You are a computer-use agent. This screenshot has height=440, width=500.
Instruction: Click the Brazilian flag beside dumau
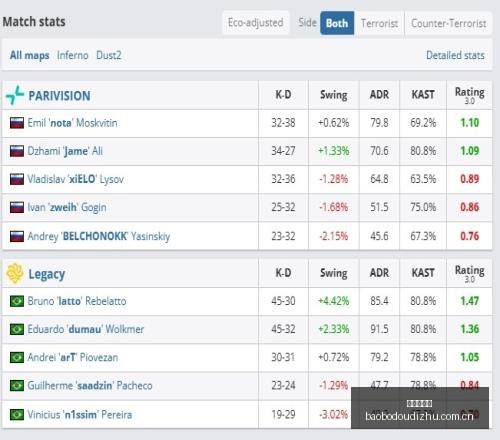17,329
